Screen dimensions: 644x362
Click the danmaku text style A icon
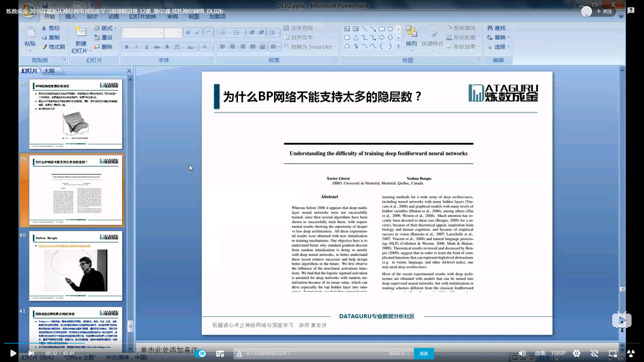pyautogui.click(x=239, y=354)
